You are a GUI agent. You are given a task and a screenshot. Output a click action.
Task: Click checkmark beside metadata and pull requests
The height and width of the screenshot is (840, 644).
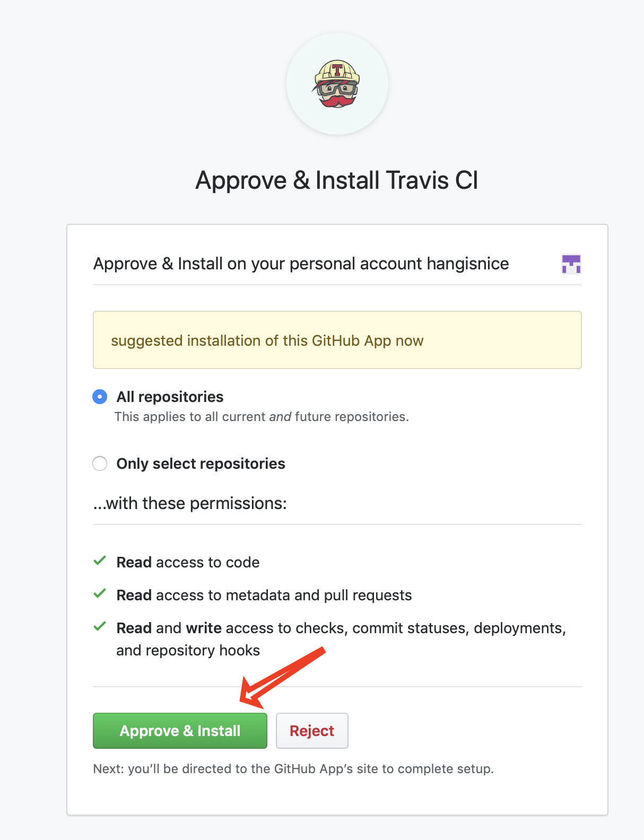point(100,594)
